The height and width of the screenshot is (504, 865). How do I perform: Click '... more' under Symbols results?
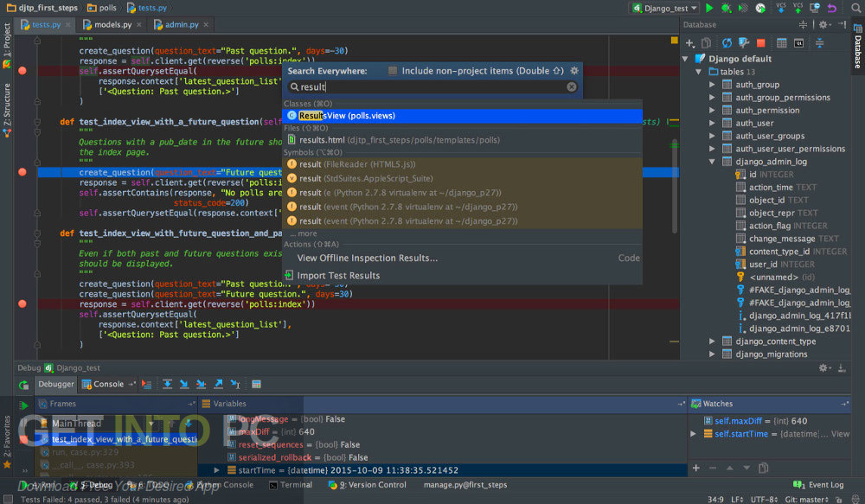pyautogui.click(x=304, y=233)
